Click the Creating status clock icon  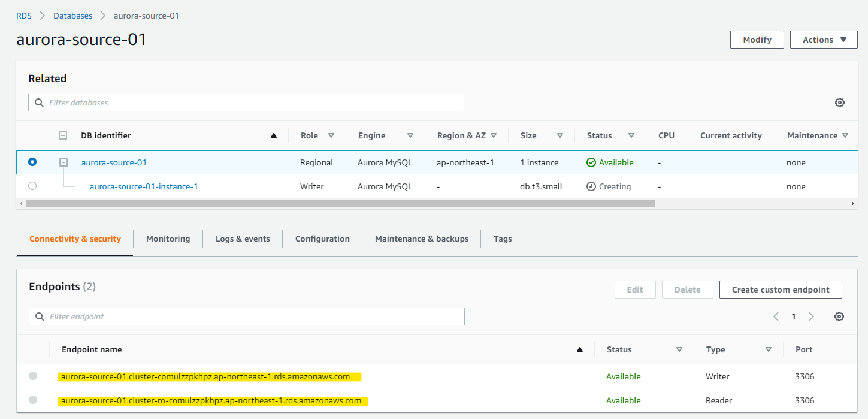tap(591, 186)
